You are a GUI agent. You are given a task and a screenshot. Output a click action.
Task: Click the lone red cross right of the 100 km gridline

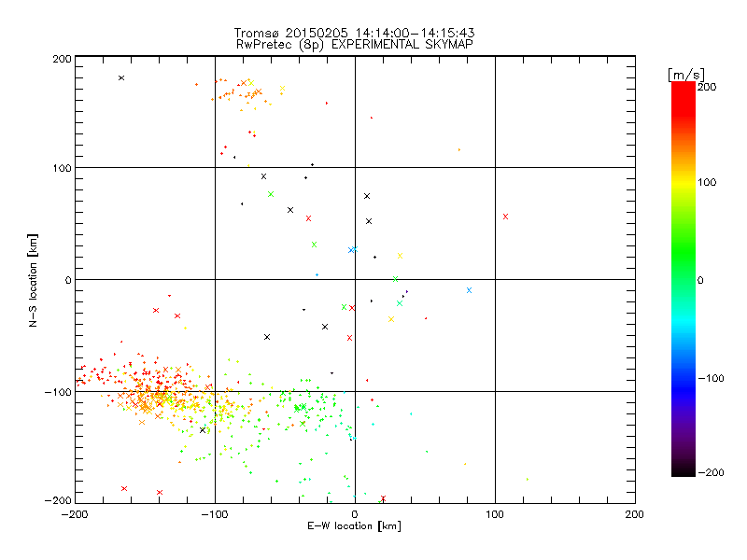(506, 217)
